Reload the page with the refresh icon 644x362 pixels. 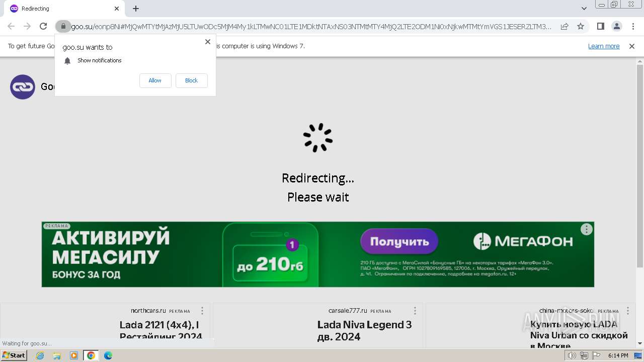(43, 26)
